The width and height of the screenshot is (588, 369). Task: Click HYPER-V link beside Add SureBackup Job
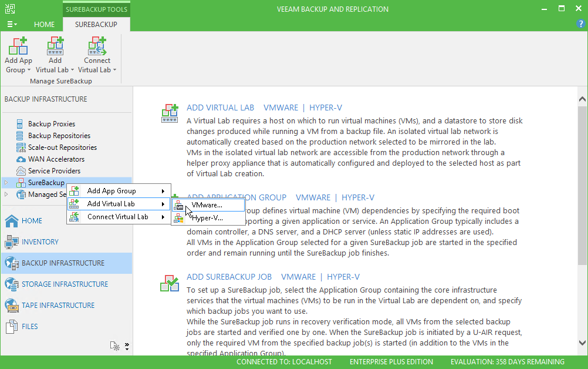(343, 277)
